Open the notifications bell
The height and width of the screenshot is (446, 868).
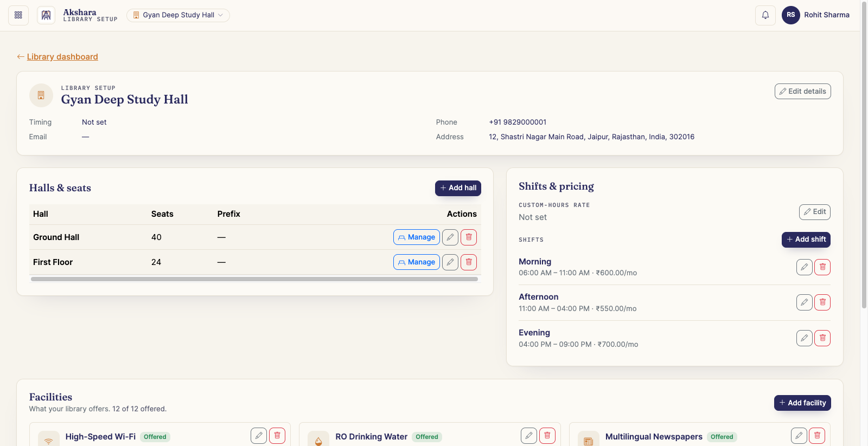[765, 15]
